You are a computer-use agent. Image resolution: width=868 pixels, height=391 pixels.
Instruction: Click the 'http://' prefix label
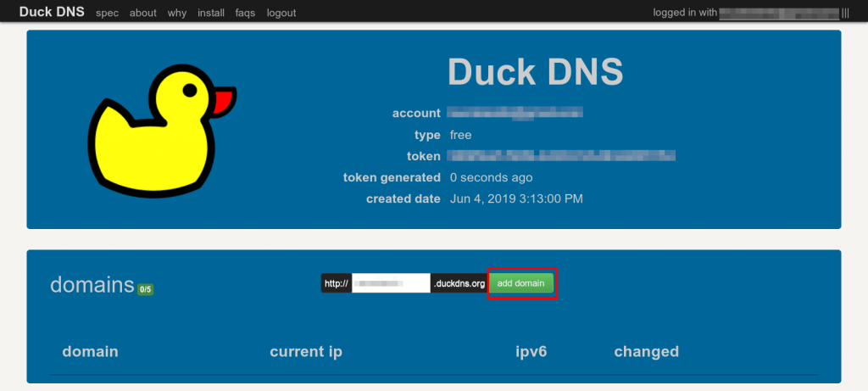336,283
